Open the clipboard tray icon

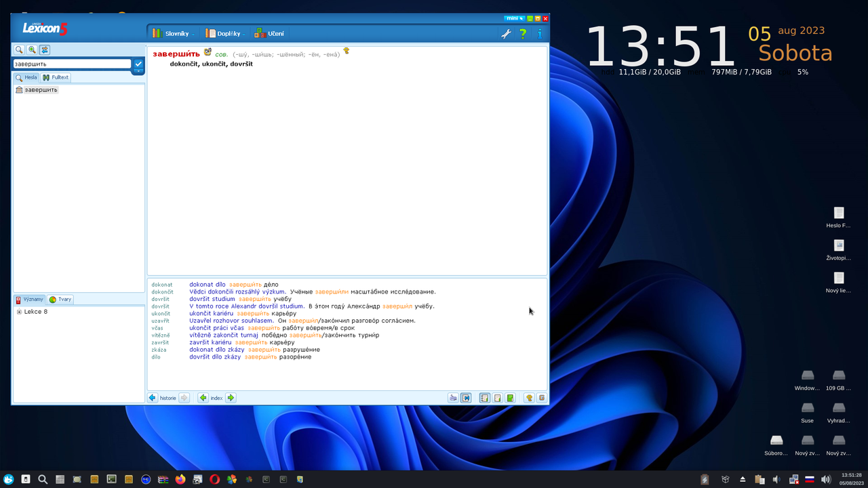(759, 479)
